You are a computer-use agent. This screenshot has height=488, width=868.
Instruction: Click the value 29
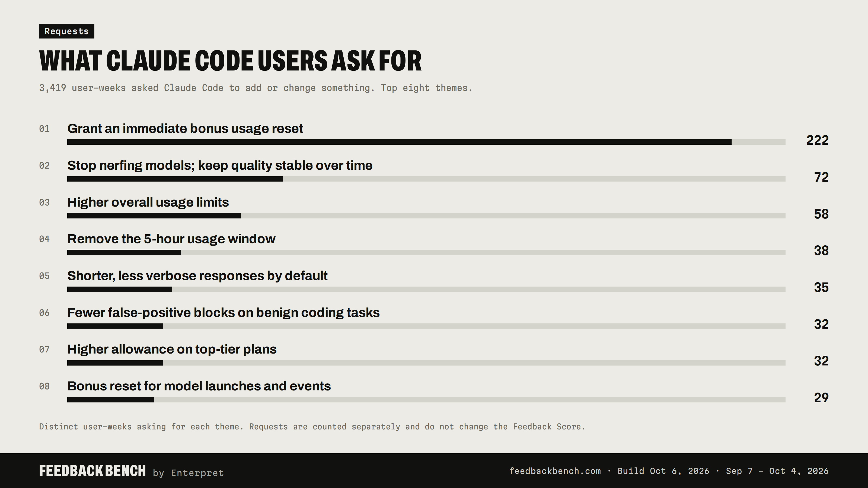pos(821,398)
